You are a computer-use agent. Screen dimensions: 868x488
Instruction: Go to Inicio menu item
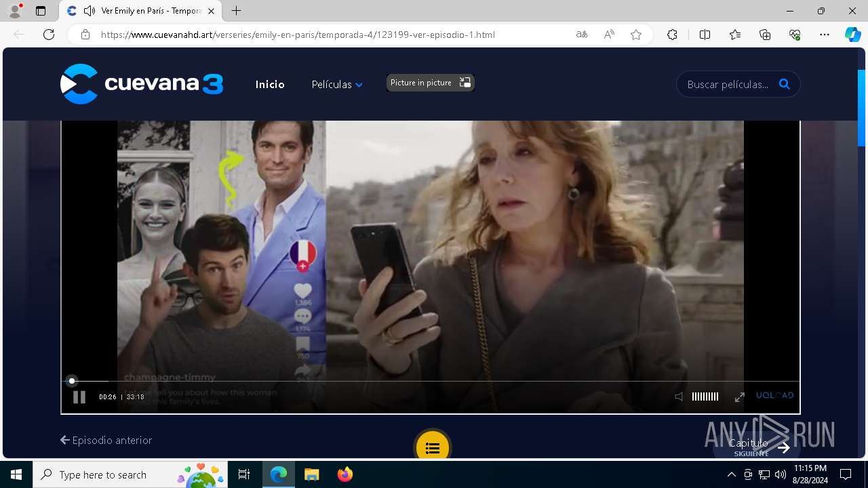[270, 85]
